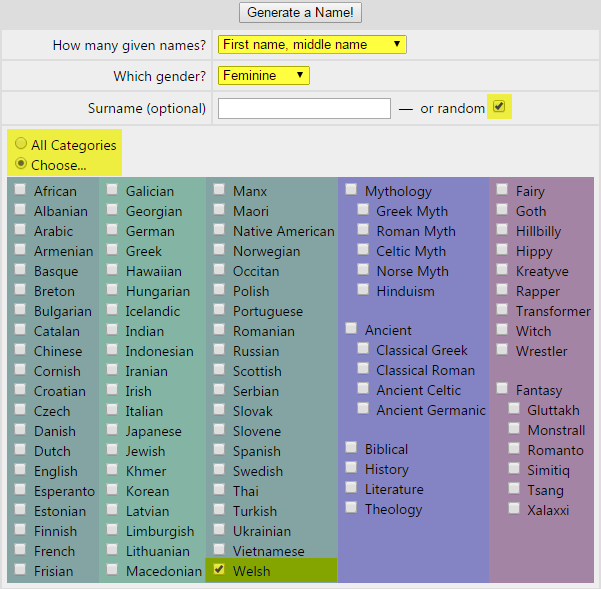Enable the Wrestler category checkbox

502,350
